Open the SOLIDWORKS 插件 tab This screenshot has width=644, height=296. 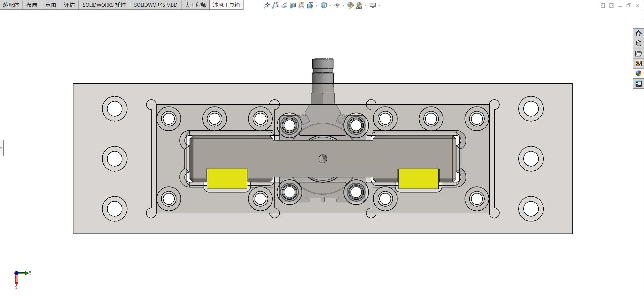click(104, 5)
